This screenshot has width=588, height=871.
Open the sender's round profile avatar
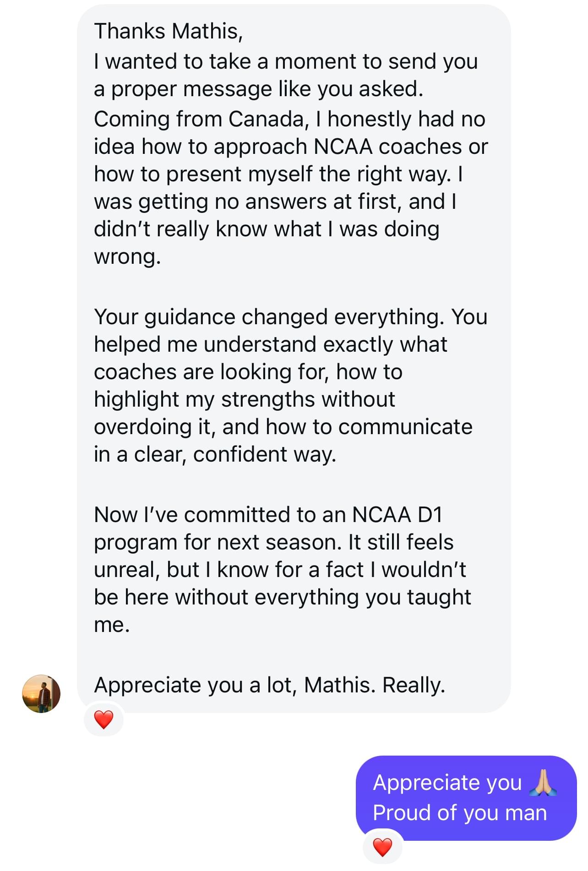tap(41, 693)
